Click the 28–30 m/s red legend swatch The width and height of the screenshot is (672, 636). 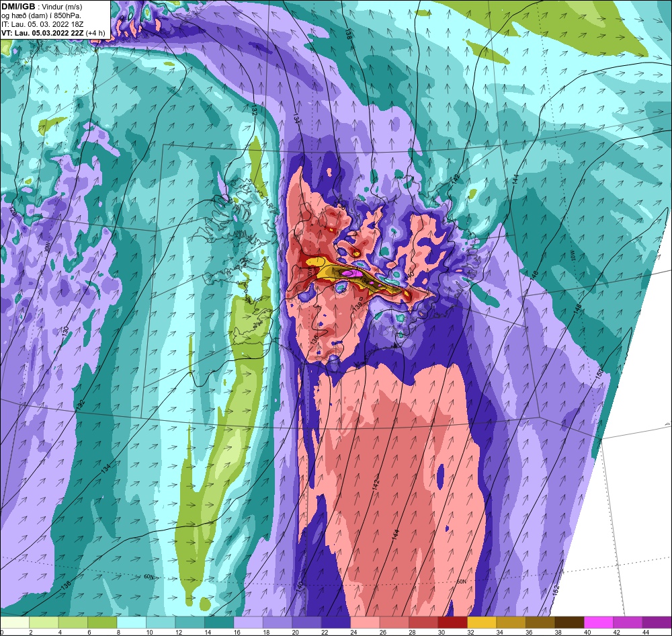423,623
